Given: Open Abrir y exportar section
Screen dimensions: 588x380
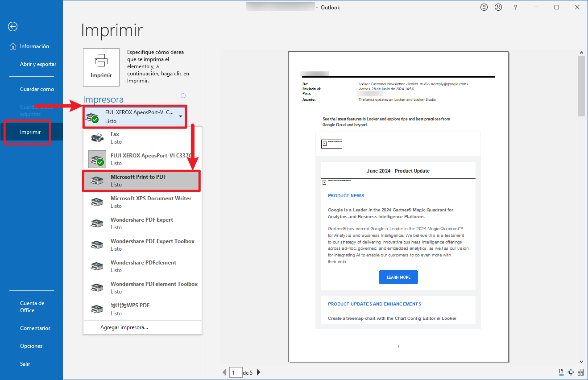Looking at the screenshot, I should coord(31,64).
